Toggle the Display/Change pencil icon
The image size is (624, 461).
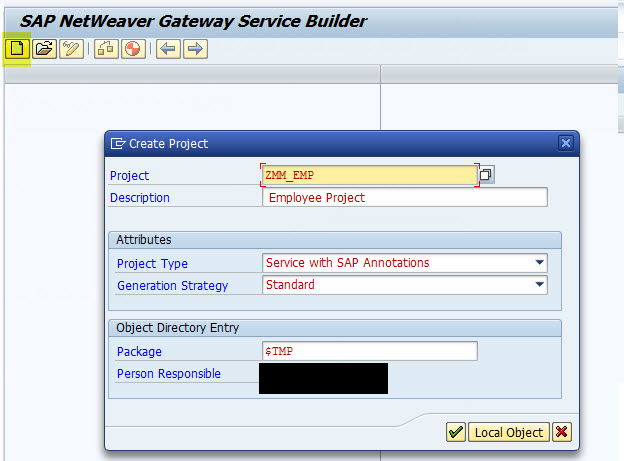[x=71, y=49]
